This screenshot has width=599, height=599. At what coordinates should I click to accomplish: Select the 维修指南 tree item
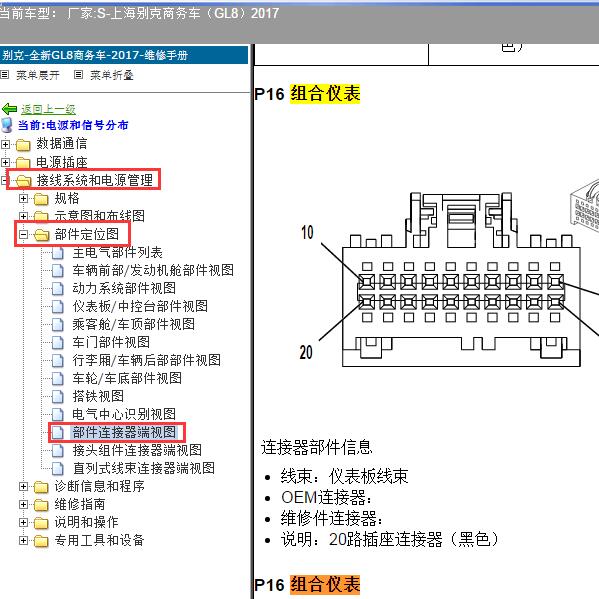pyautogui.click(x=80, y=504)
